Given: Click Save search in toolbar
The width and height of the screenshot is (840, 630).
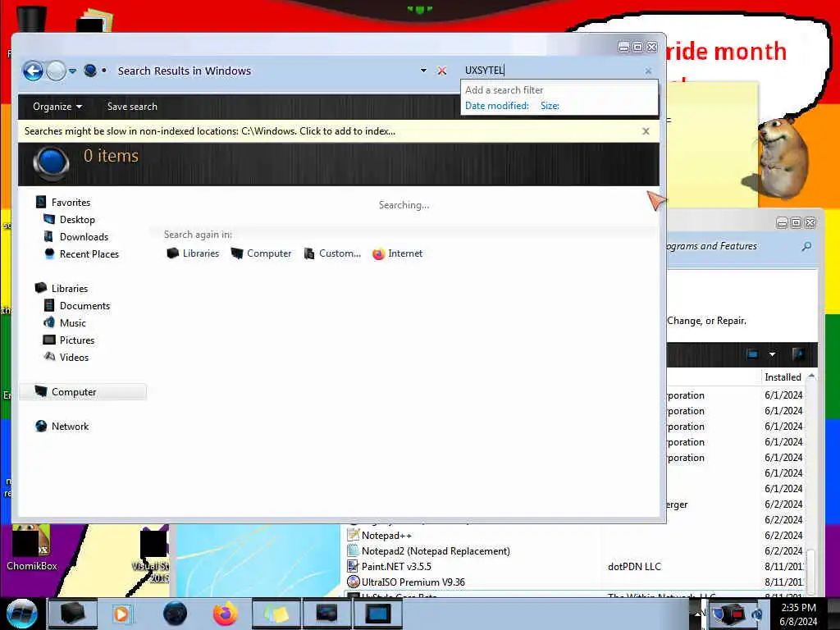Looking at the screenshot, I should [x=132, y=106].
